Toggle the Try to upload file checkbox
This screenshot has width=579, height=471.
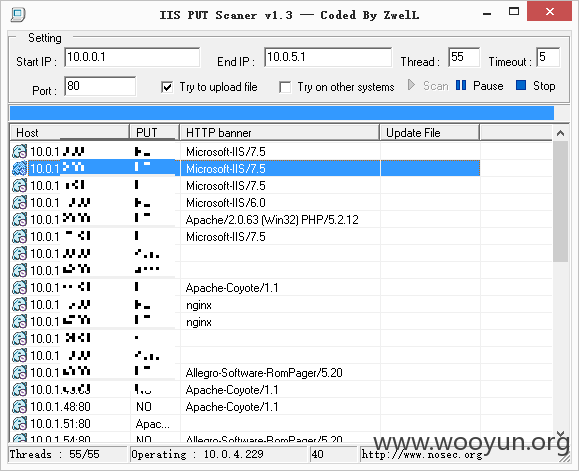tap(167, 87)
